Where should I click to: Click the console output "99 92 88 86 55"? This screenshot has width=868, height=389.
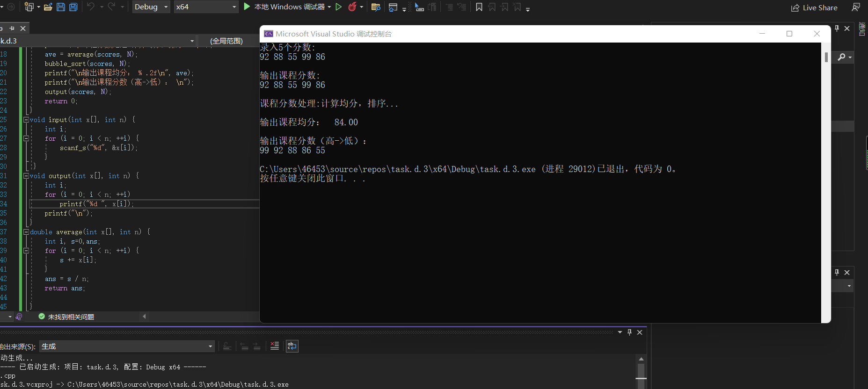292,150
